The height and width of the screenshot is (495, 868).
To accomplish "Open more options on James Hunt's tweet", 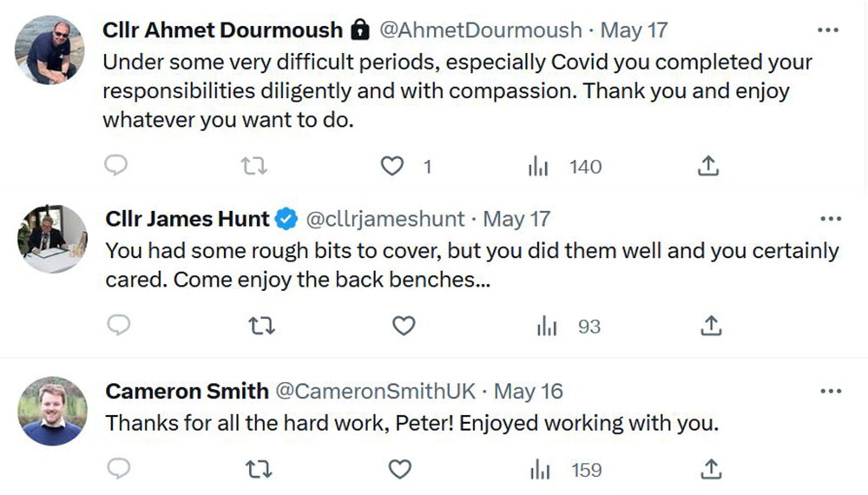I will pyautogui.click(x=831, y=219).
